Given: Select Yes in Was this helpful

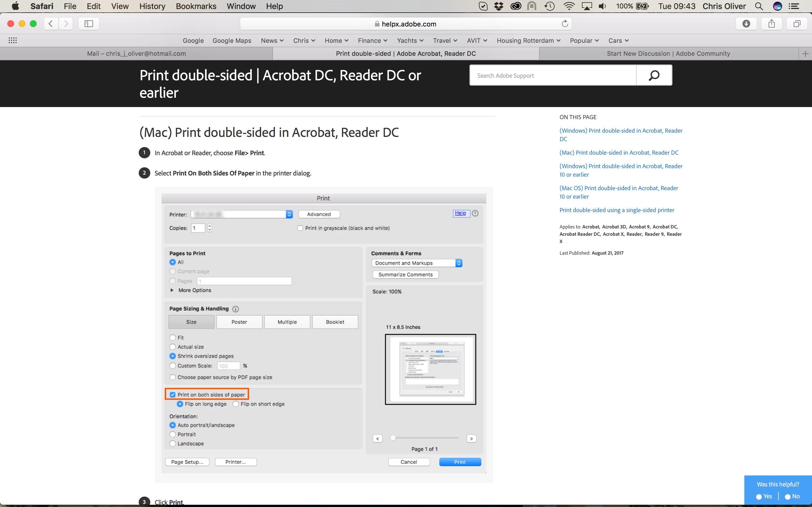Looking at the screenshot, I should 759,497.
